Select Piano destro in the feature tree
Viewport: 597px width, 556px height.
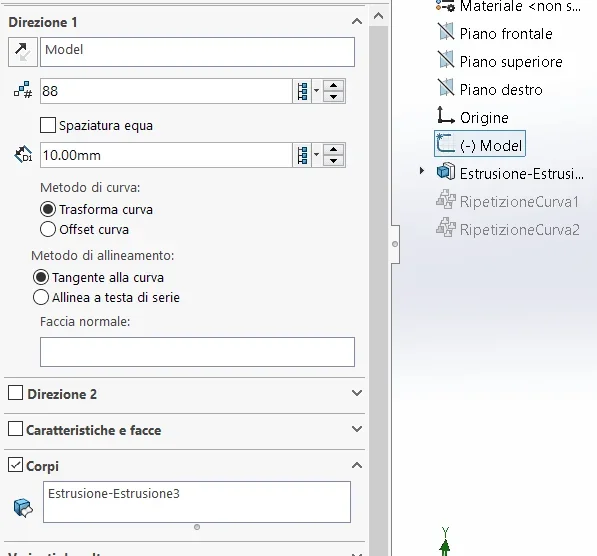(501, 89)
